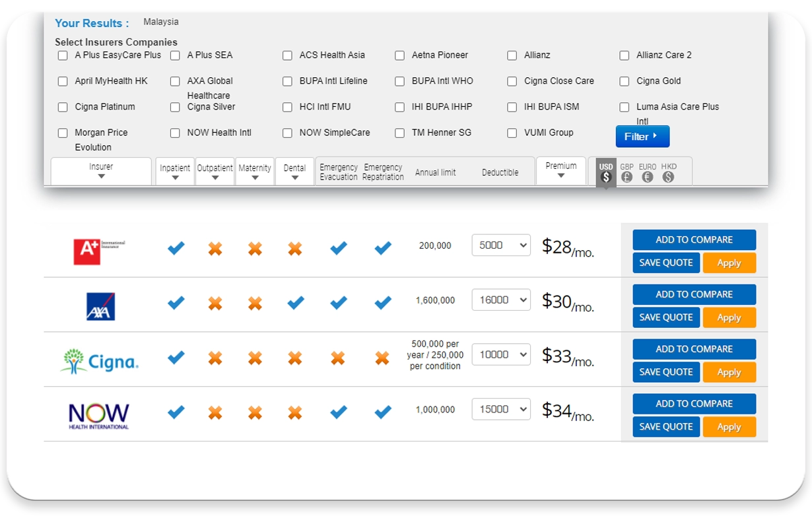Switch currency to HKD icon
Screen dimensions: 812x522
tap(669, 177)
